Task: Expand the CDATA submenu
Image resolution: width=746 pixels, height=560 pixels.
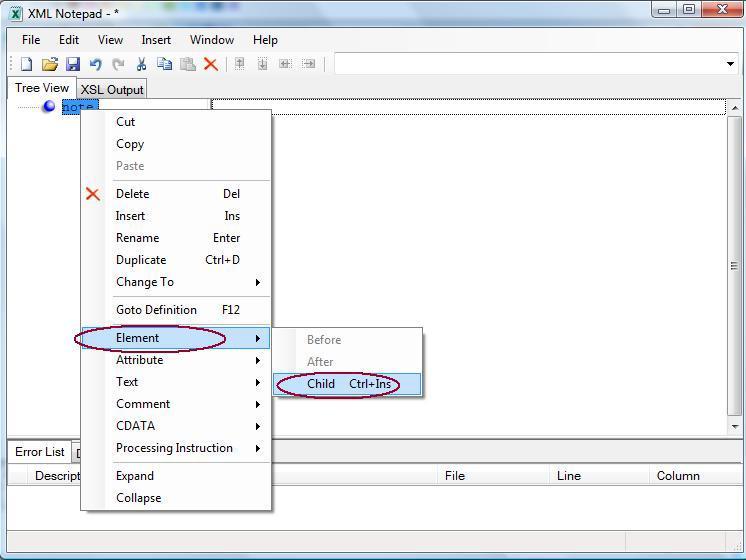Action: (x=176, y=426)
